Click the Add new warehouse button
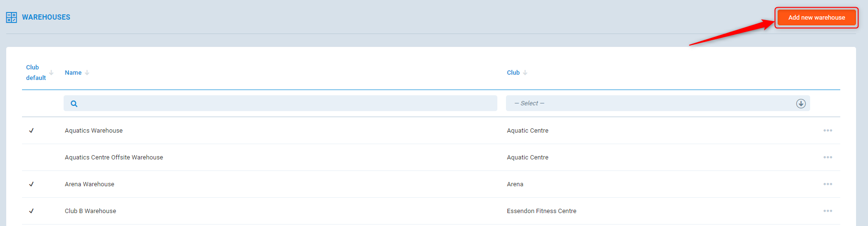The width and height of the screenshot is (868, 226). [x=816, y=18]
